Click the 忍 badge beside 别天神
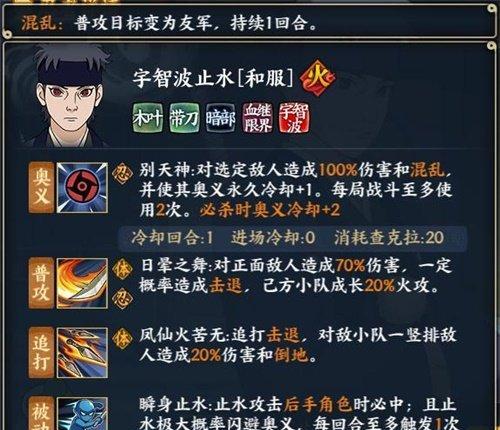The image size is (500, 430). (x=122, y=173)
